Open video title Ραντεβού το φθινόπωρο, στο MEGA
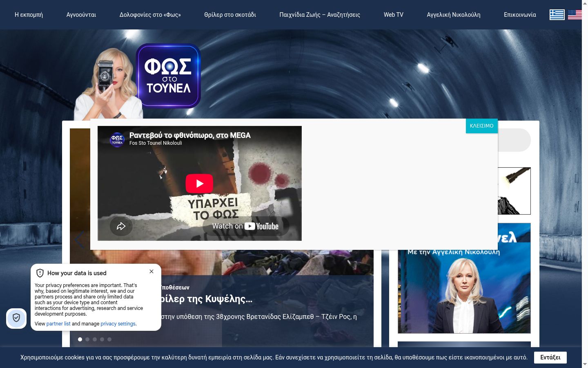Viewport: 588px width, 368px height. click(x=190, y=135)
